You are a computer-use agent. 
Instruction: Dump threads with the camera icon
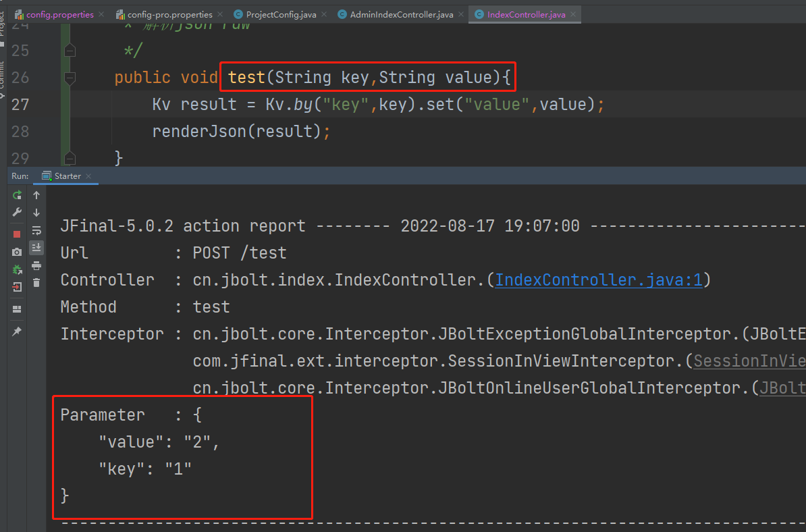(x=17, y=252)
